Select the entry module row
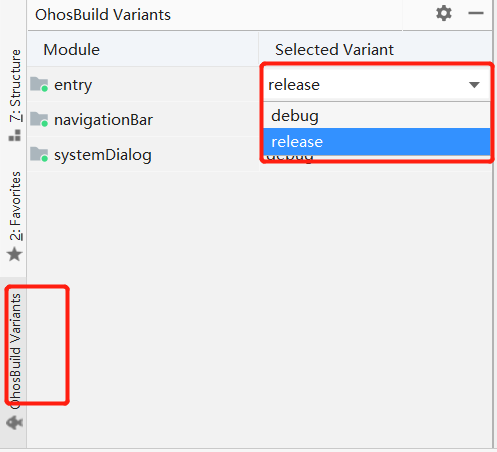497x452 pixels. (x=143, y=85)
